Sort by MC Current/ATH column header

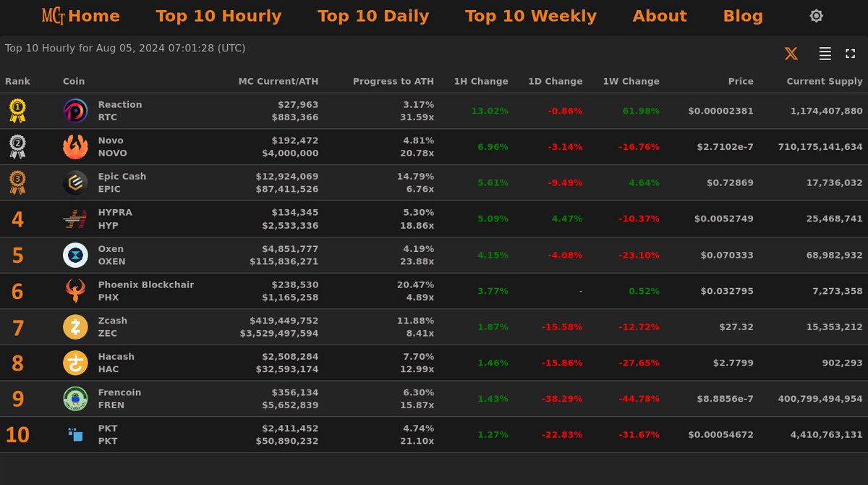pyautogui.click(x=278, y=82)
